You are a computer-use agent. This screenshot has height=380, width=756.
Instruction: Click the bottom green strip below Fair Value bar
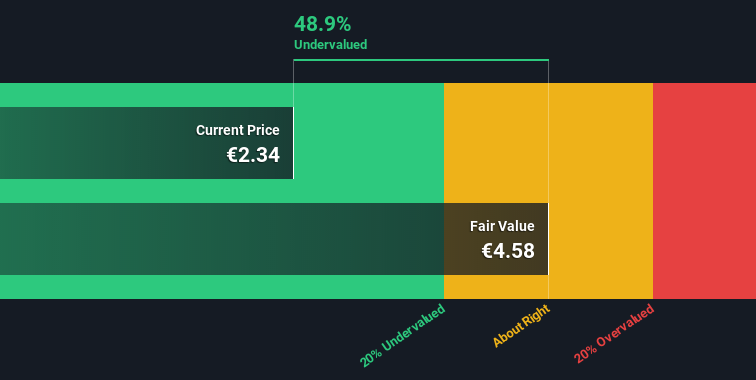coord(222,287)
